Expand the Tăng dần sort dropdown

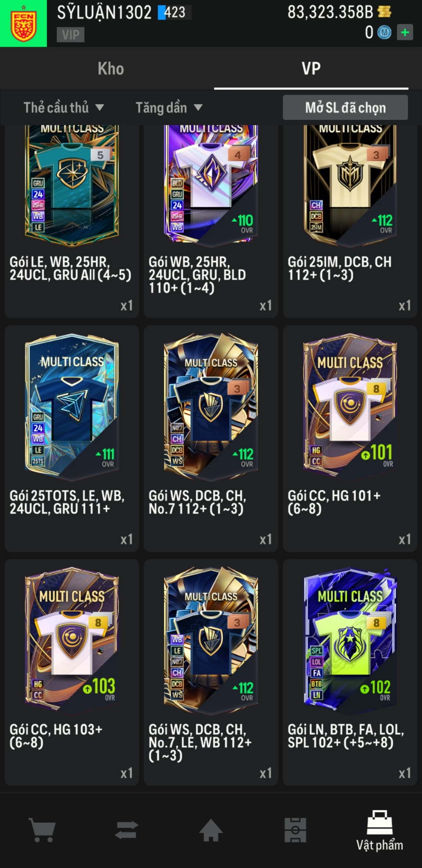point(169,108)
